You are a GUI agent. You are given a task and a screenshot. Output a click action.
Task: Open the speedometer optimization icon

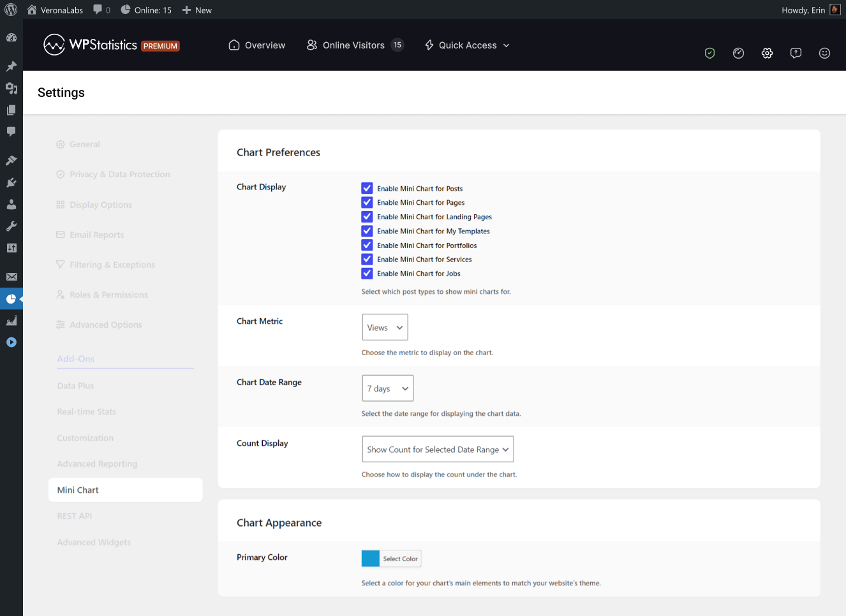738,54
